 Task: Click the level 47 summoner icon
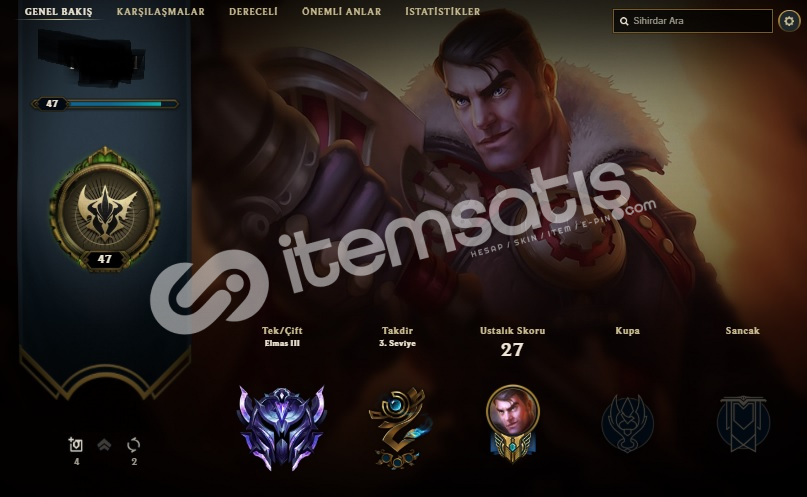click(105, 209)
